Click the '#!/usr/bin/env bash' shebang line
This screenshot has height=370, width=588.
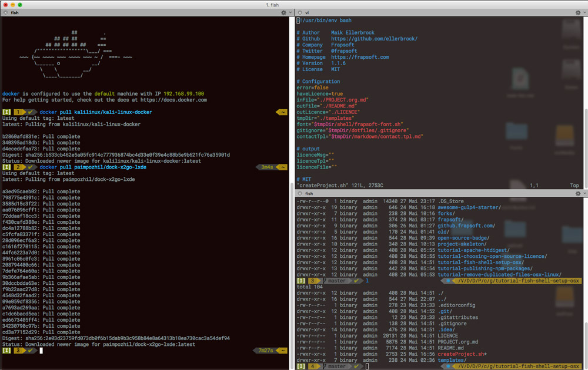[x=324, y=20]
